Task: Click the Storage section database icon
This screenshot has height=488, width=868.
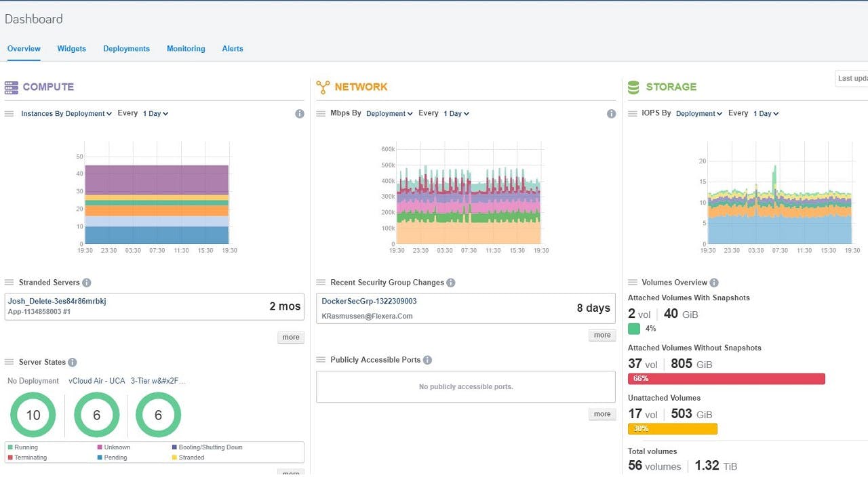Action: pos(633,87)
